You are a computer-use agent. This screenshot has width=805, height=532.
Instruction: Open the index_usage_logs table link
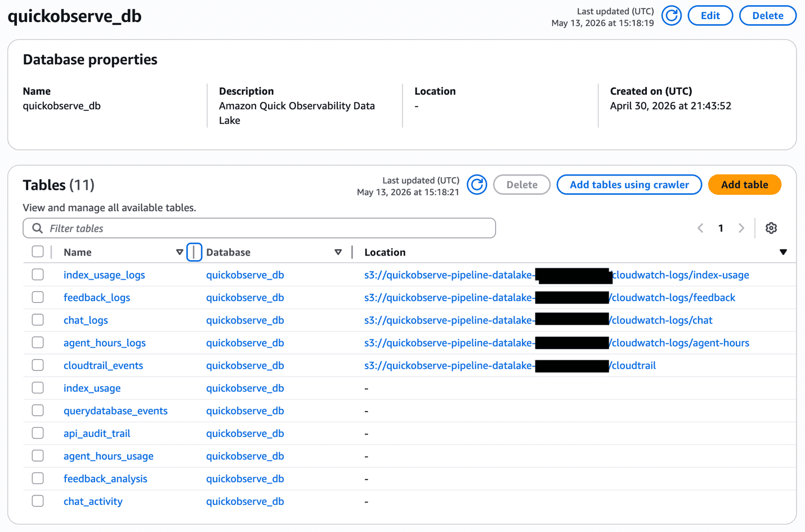(x=104, y=275)
